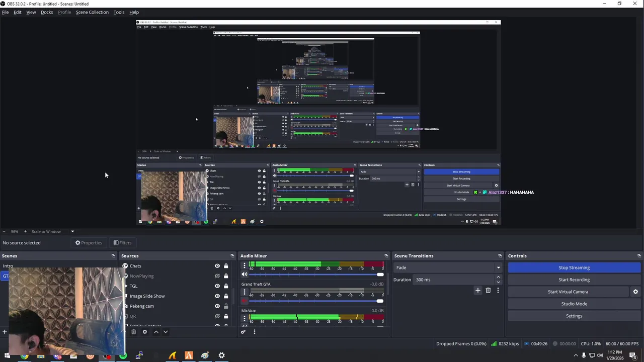Add a new scene with the plus icon
This screenshot has height=362, width=644.
point(5,332)
